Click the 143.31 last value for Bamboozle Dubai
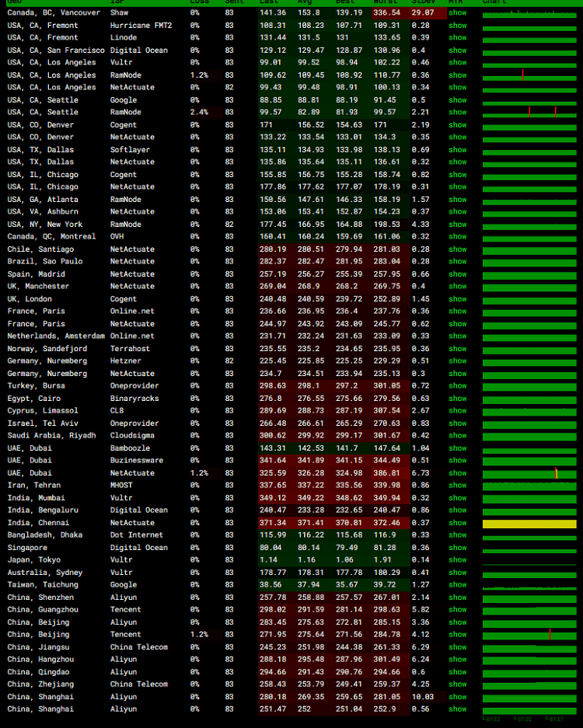The width and height of the screenshot is (583, 728). (273, 448)
